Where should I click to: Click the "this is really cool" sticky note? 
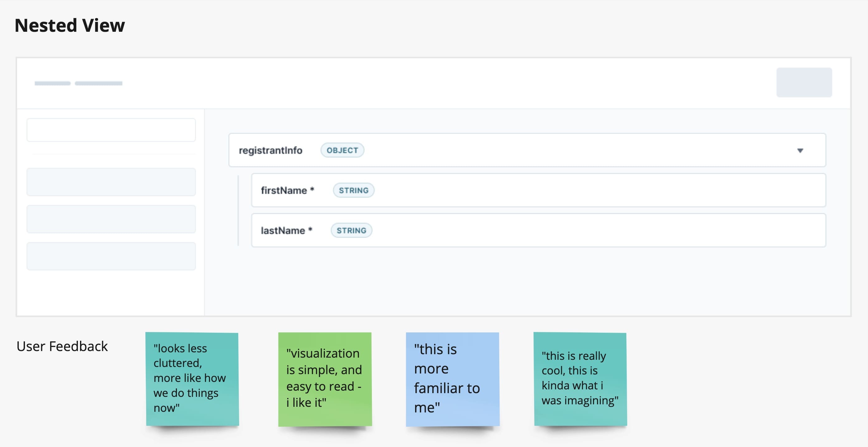coord(580,378)
